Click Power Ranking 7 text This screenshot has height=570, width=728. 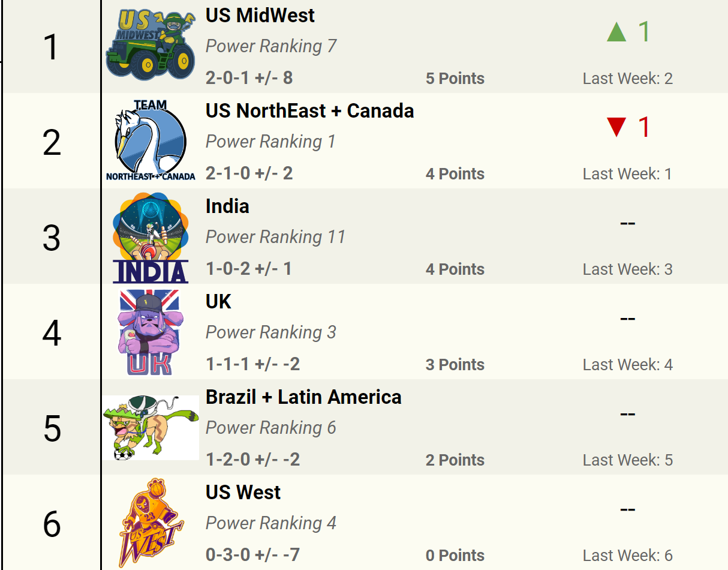pyautogui.click(x=271, y=46)
